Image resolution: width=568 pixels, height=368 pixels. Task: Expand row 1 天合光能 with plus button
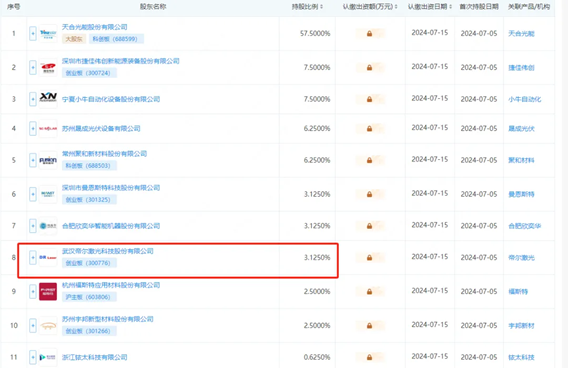(x=33, y=34)
